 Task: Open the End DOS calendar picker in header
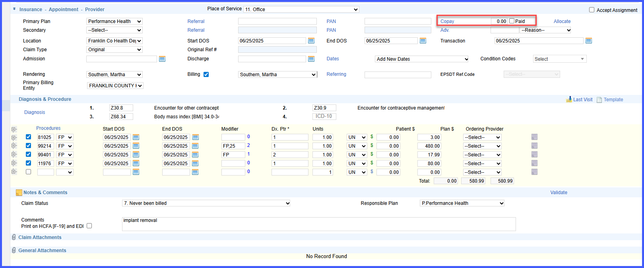(423, 41)
